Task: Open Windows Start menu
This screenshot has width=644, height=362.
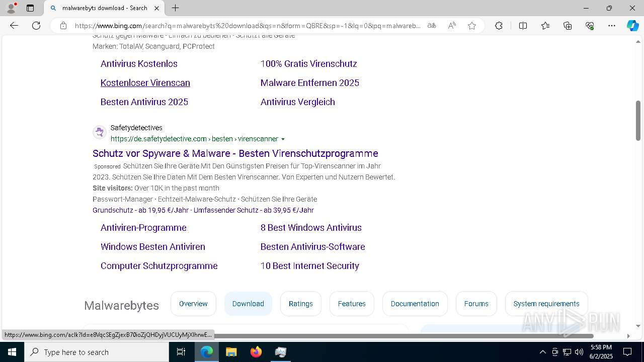Action: click(x=12, y=352)
